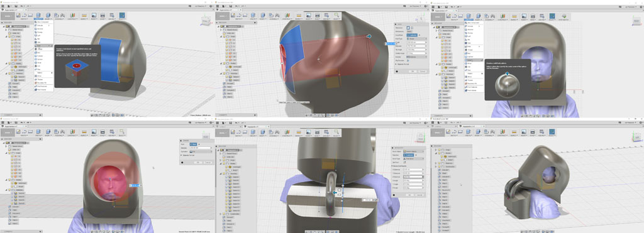644x233 pixels.
Task: Open data panel grid icon, Hole-tooltip window
Action: click(x=3, y=6)
